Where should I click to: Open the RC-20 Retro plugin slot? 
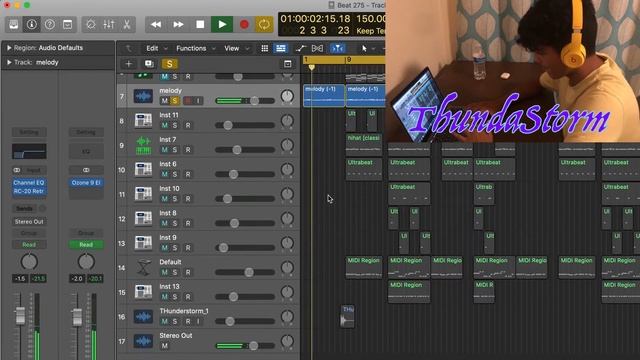pyautogui.click(x=29, y=191)
